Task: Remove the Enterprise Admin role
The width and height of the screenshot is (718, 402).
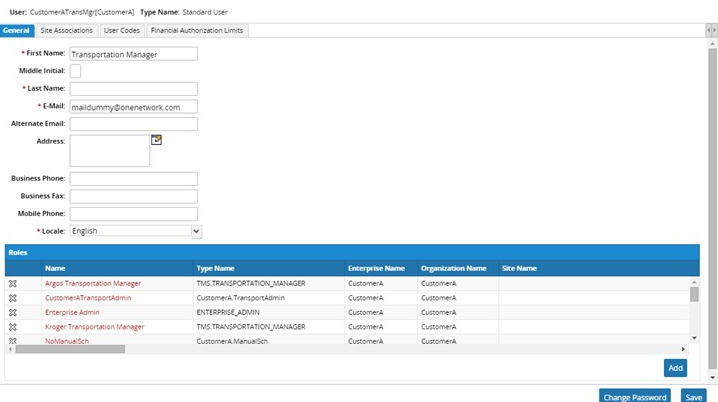Action: point(13,312)
